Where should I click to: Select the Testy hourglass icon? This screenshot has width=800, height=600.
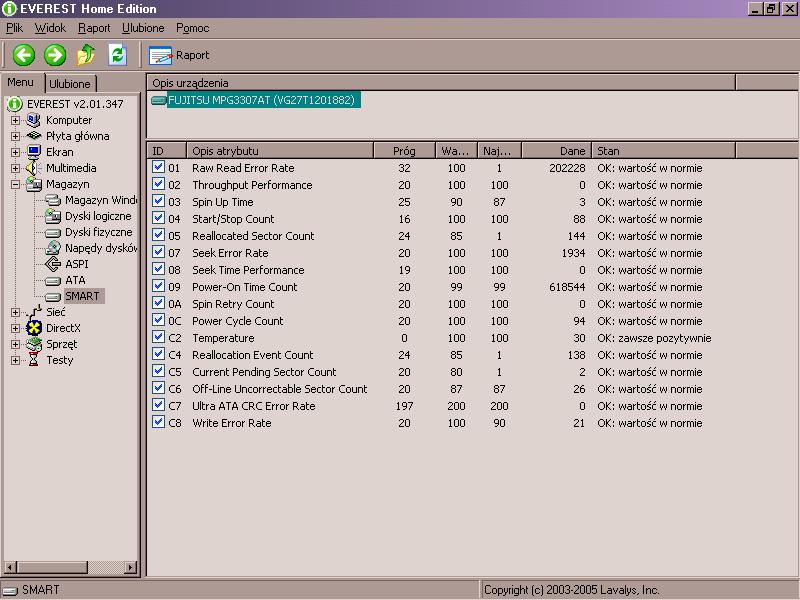[34, 360]
